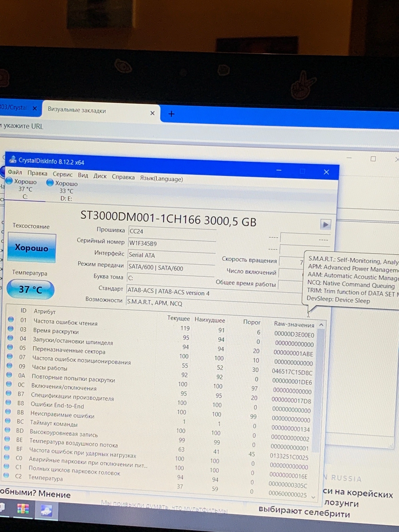Click status icon for attribute 0A spin retry
399x532 pixels.
[9, 375]
